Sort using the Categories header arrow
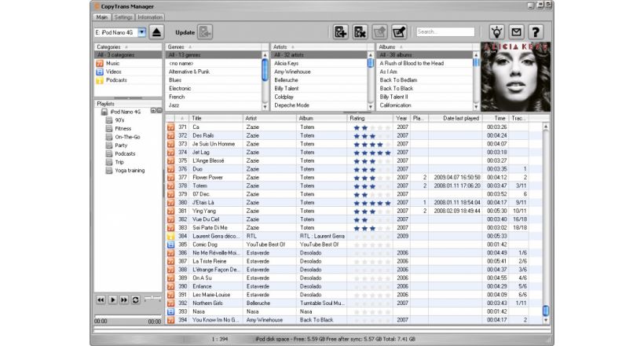Viewport: 644px width, 346px height. pyautogui.click(x=126, y=47)
